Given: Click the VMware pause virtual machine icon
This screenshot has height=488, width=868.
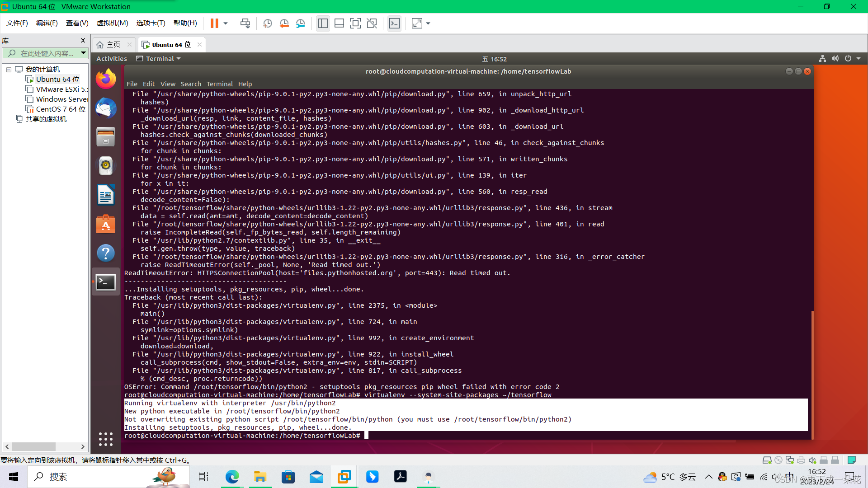Looking at the screenshot, I should 214,23.
